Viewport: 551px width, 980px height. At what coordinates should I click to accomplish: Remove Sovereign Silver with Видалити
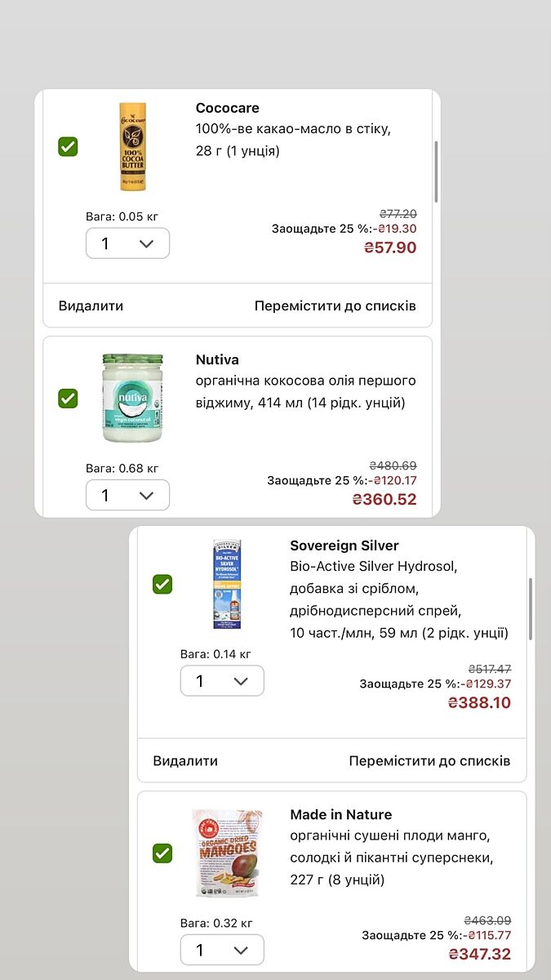tap(185, 761)
